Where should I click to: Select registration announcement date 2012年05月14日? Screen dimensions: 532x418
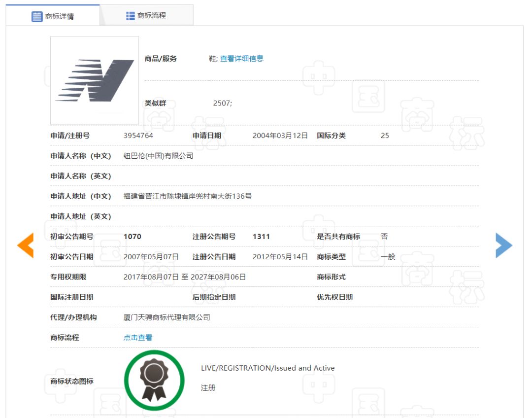point(280,257)
